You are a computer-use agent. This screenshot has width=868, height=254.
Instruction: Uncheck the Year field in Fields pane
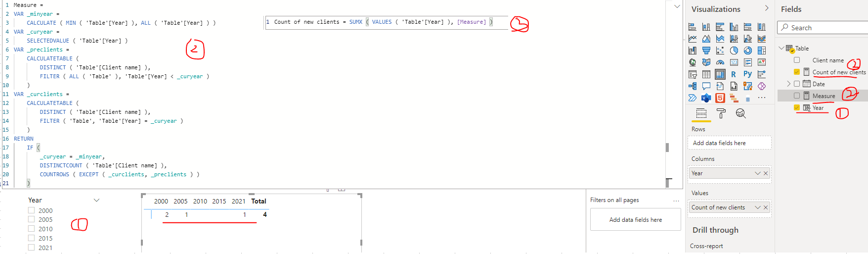(x=797, y=107)
